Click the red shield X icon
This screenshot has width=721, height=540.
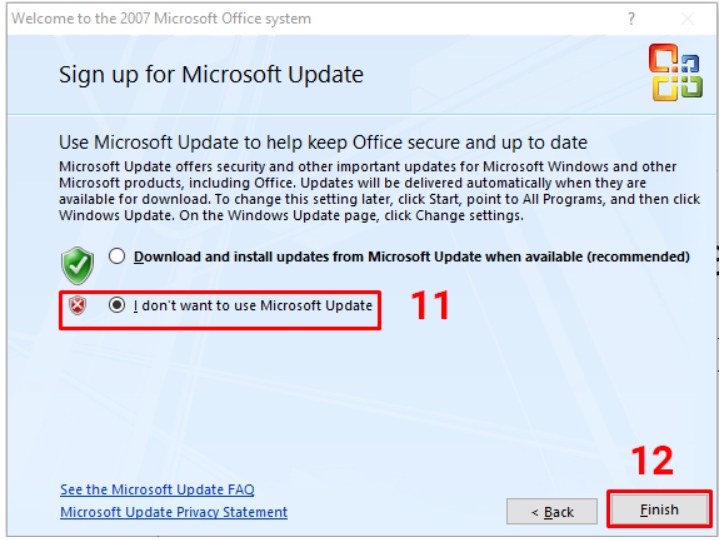coord(79,306)
